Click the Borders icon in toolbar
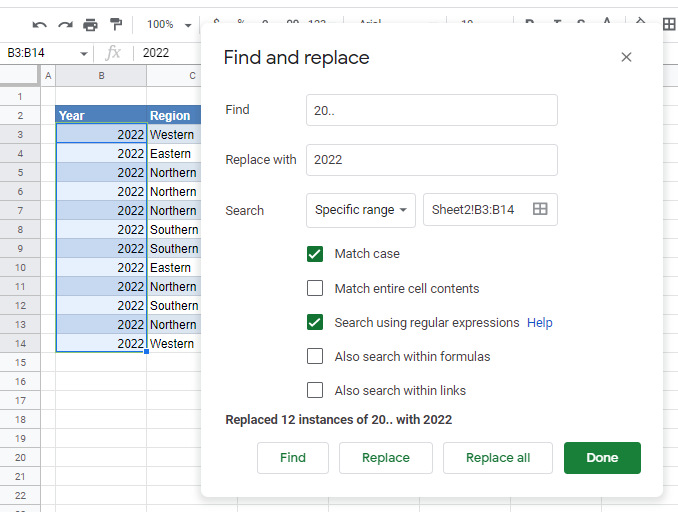The image size is (678, 512). click(x=669, y=24)
